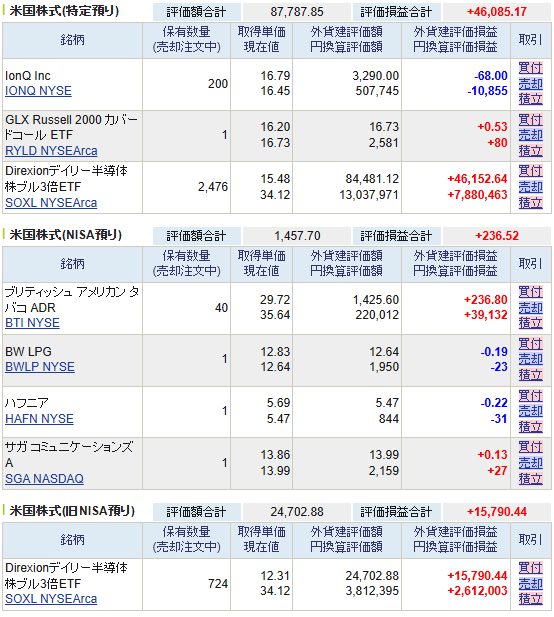Select BTI yen profit +39,132

pos(486,315)
